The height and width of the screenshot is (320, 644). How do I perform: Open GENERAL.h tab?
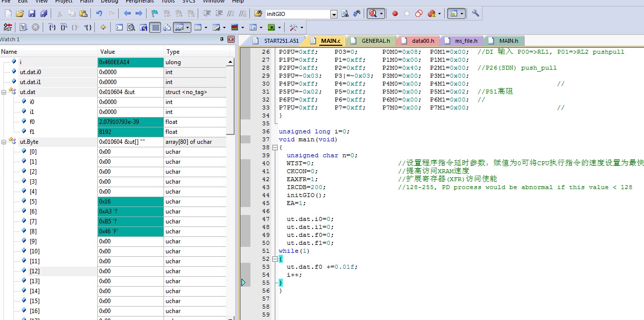pyautogui.click(x=371, y=41)
